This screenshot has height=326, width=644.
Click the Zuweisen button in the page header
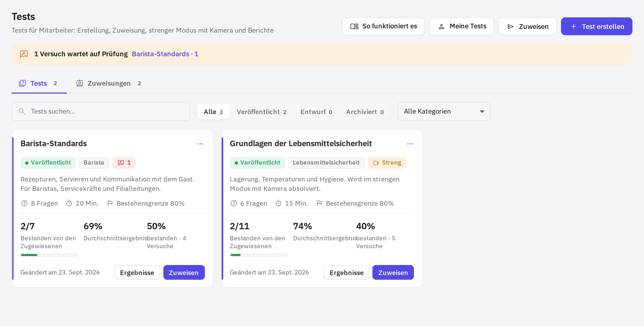[x=527, y=26]
